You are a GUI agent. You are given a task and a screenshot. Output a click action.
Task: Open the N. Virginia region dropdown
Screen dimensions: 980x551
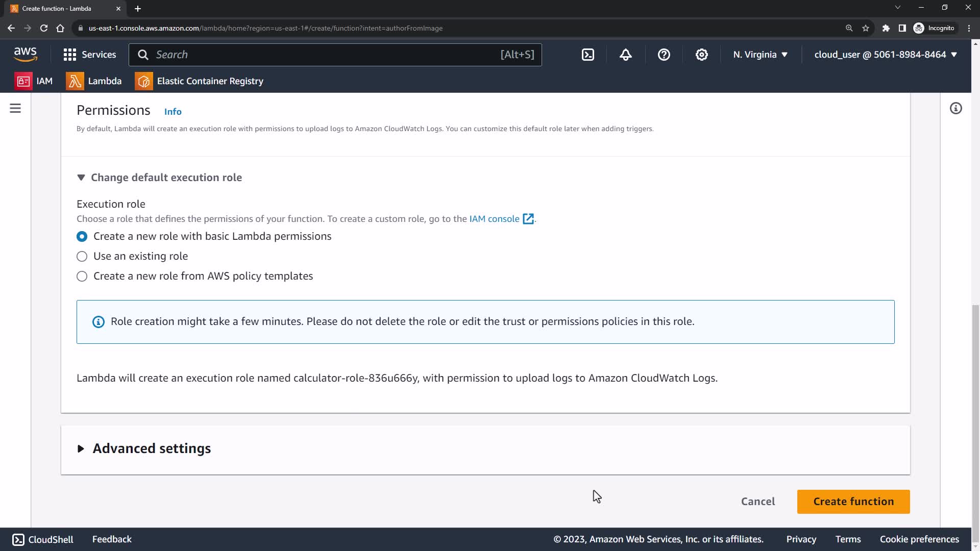pos(761,55)
